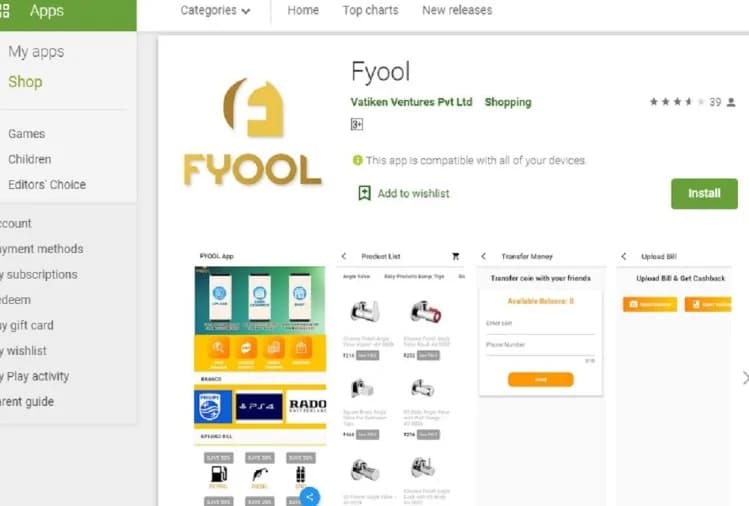Open the New releases tab
Screen dimensions: 749x506
point(457,10)
